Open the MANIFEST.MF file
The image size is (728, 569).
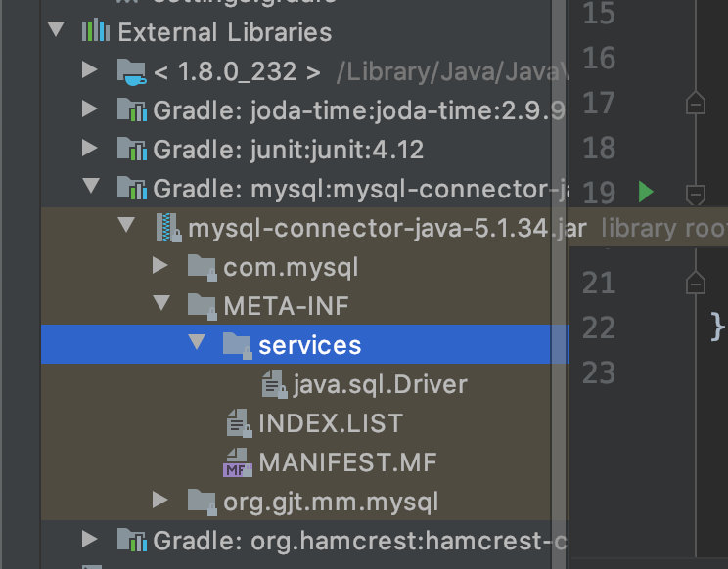point(347,462)
